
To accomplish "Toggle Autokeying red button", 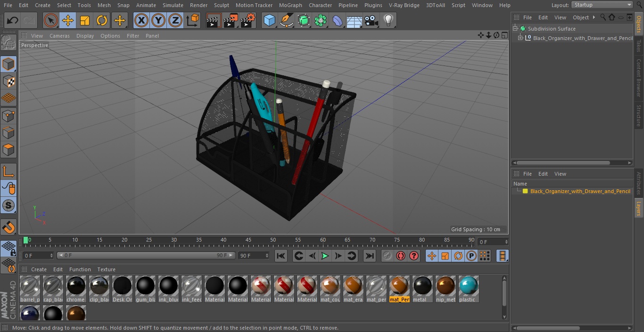I will click(401, 256).
